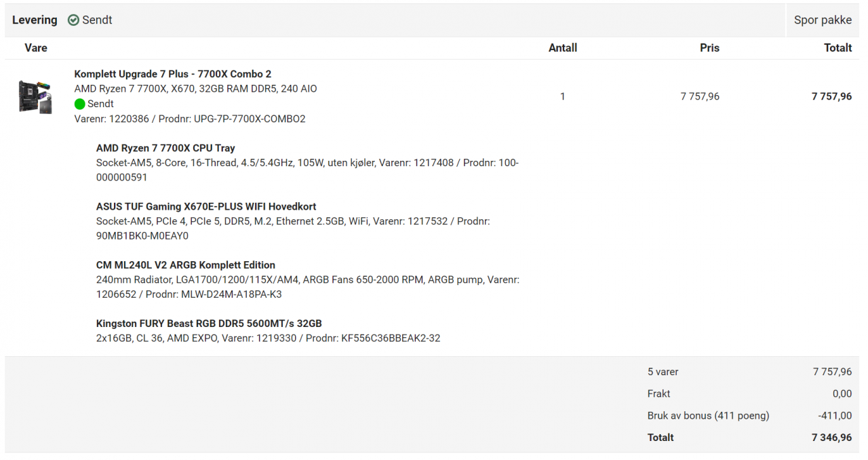The width and height of the screenshot is (868, 460).
Task: Click the 5 varer summary label
Action: pyautogui.click(x=663, y=372)
